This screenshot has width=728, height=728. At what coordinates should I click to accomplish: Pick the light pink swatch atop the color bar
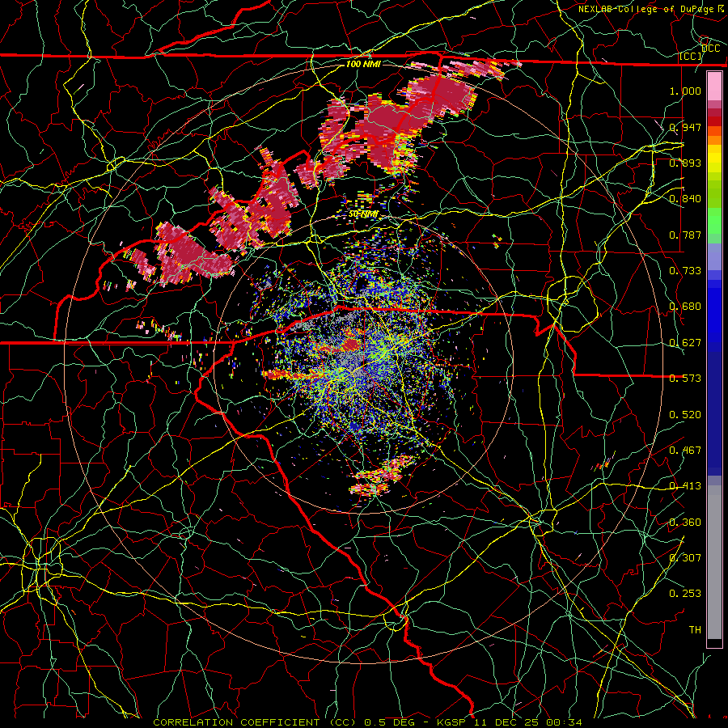(x=714, y=87)
